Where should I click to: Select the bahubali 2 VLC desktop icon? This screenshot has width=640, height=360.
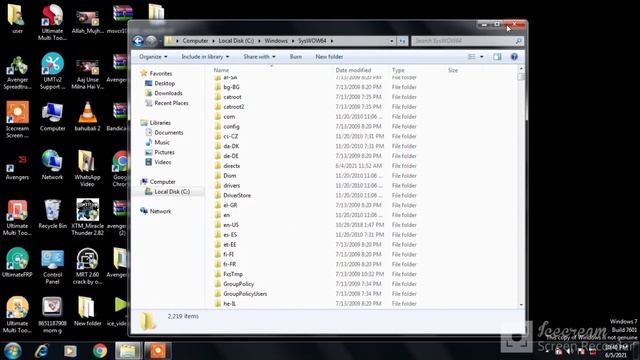[x=87, y=117]
